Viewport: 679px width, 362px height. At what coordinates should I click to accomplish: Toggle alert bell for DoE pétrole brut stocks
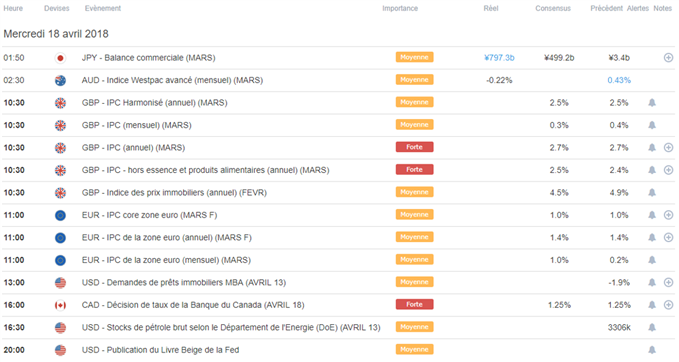[652, 327]
